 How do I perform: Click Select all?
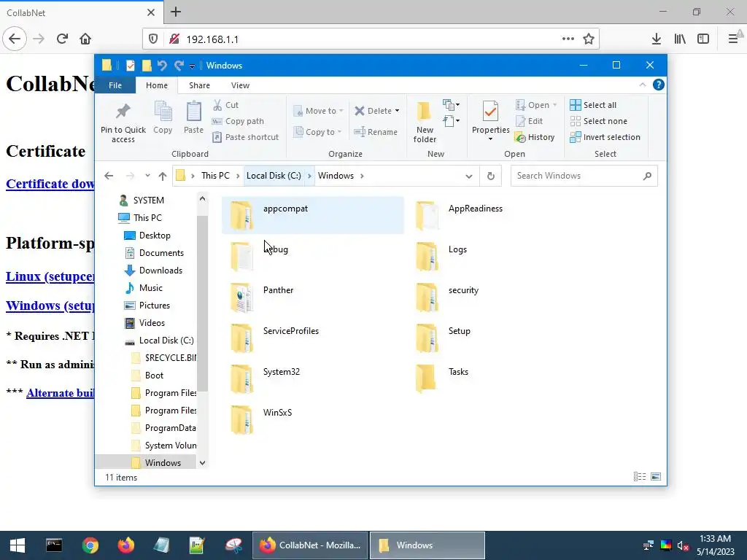[x=593, y=105]
